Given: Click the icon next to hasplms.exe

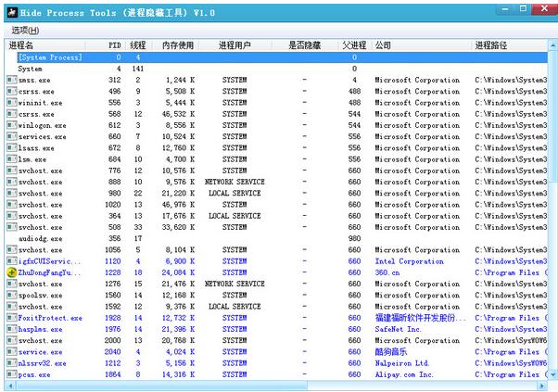Looking at the screenshot, I should (x=12, y=329).
